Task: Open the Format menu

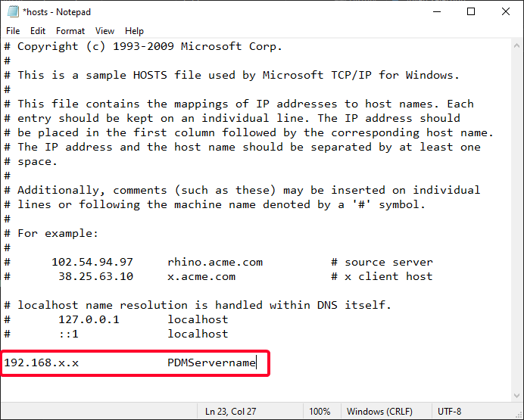Action: pyautogui.click(x=70, y=31)
